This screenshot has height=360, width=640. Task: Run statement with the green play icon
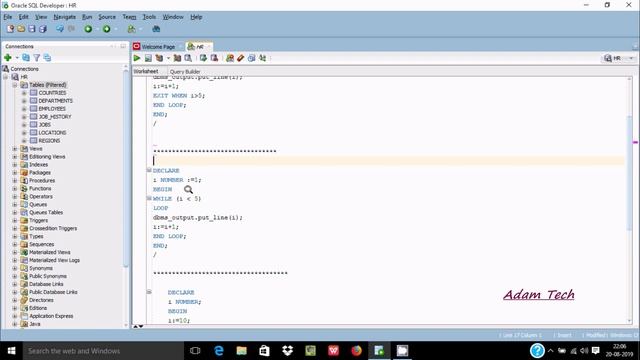137,58
